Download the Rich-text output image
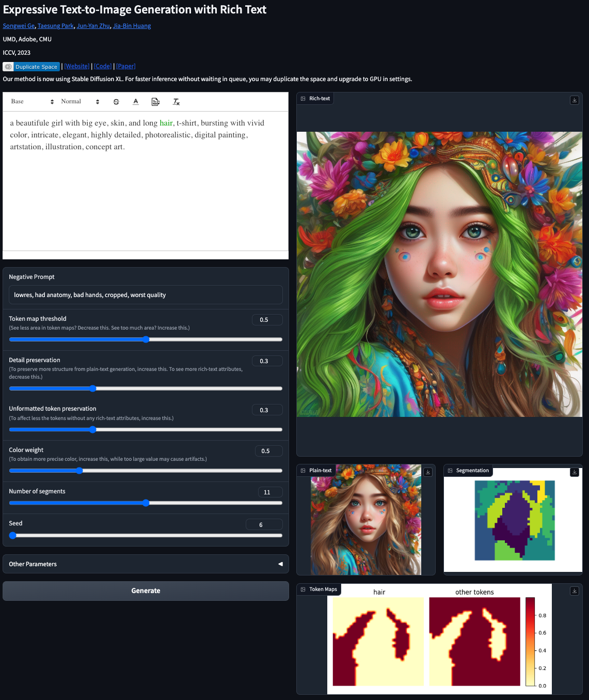The width and height of the screenshot is (589, 700). 574,100
